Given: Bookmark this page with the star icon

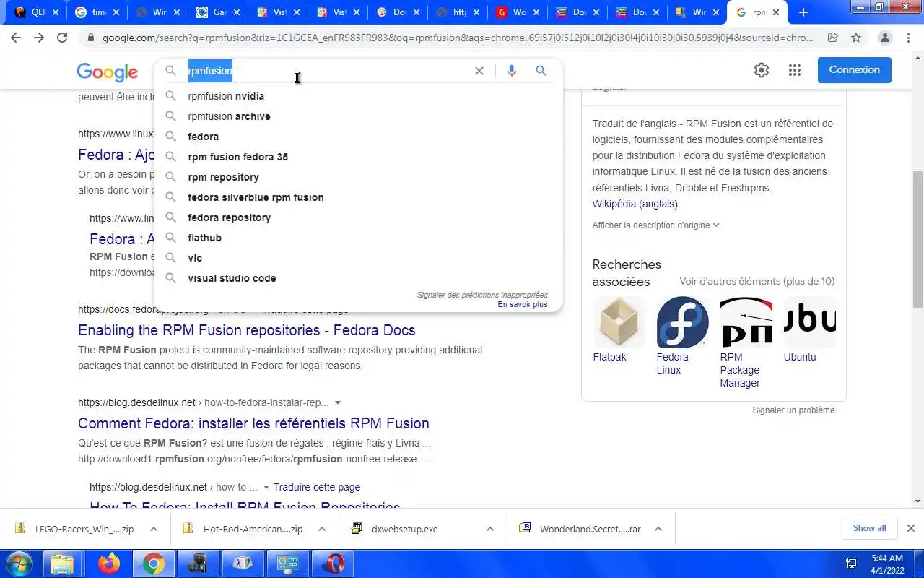Looking at the screenshot, I should 855,38.
